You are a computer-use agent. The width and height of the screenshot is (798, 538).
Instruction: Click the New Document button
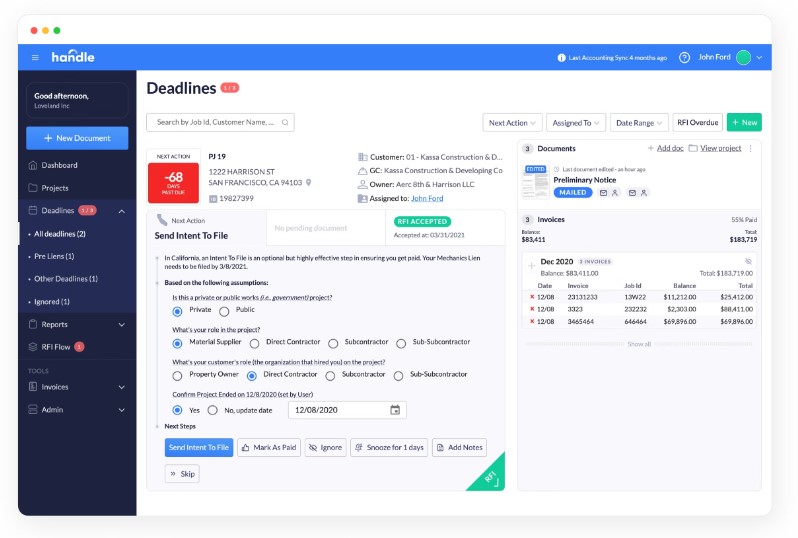[x=77, y=138]
